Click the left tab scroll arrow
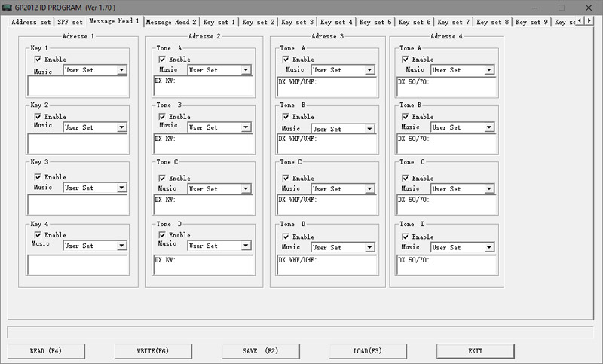This screenshot has height=364, width=603. click(x=580, y=20)
